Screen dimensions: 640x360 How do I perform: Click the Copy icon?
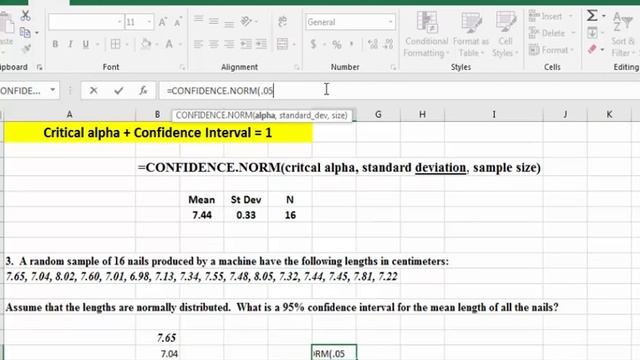24,32
